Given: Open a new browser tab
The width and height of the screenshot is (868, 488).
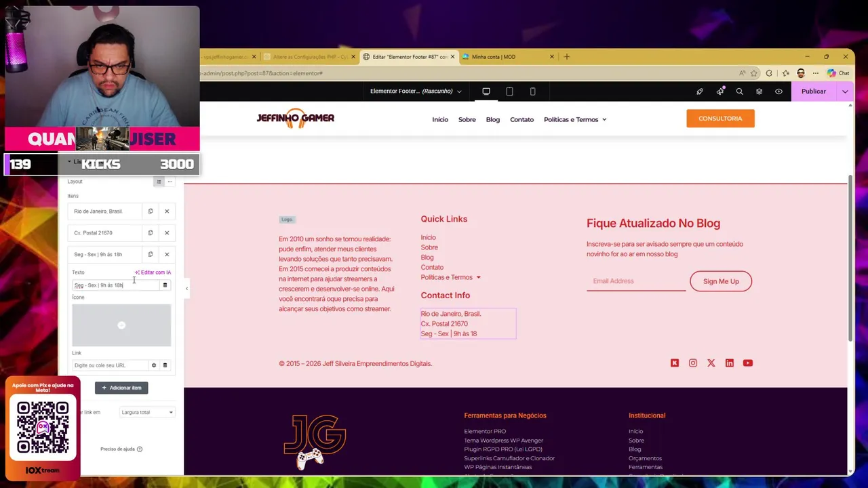Looking at the screenshot, I should pyautogui.click(x=567, y=57).
